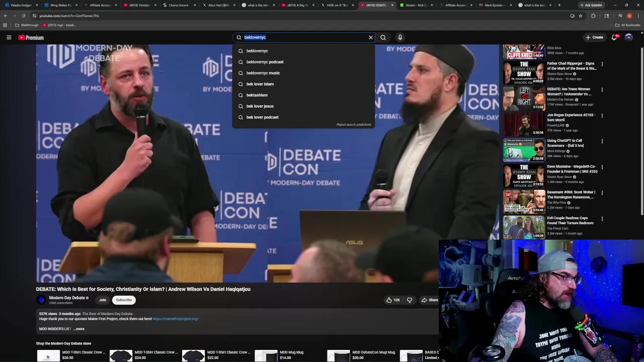Open the browser profile avatar

[629, 16]
